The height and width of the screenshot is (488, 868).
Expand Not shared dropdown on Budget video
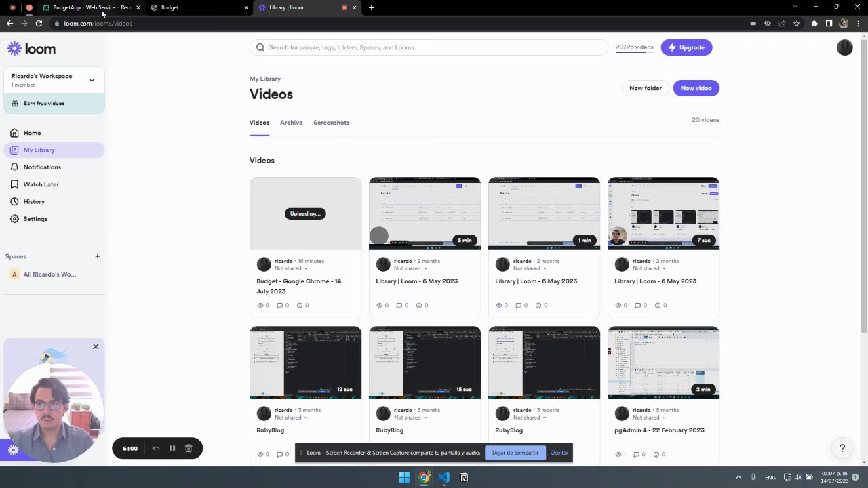click(x=291, y=268)
